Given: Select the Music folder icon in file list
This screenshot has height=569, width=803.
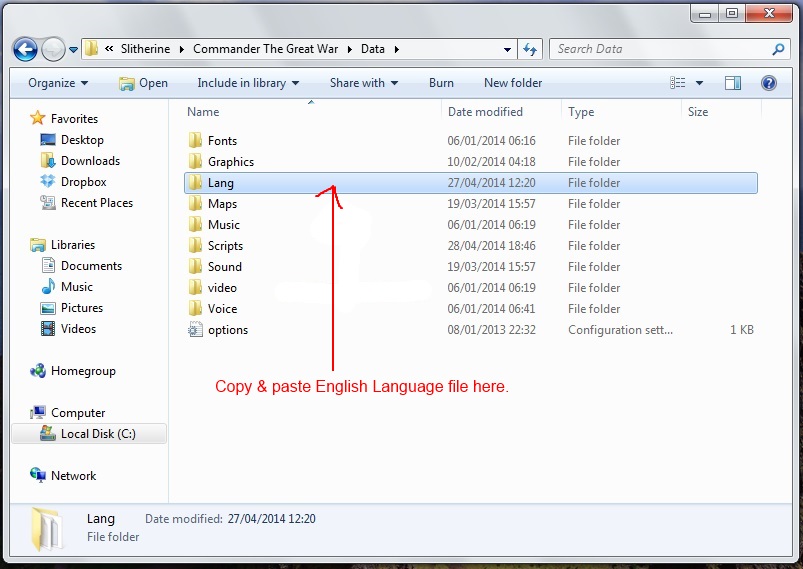Looking at the screenshot, I should click(x=195, y=224).
